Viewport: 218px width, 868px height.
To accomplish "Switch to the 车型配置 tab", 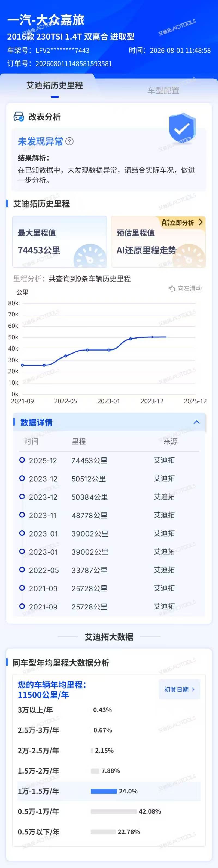I will pyautogui.click(x=163, y=90).
